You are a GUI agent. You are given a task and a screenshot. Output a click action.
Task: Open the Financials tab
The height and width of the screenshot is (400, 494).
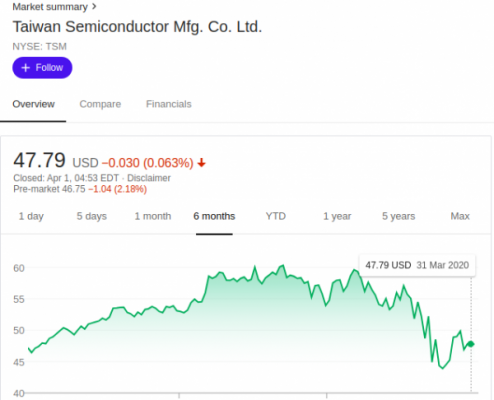(x=169, y=104)
